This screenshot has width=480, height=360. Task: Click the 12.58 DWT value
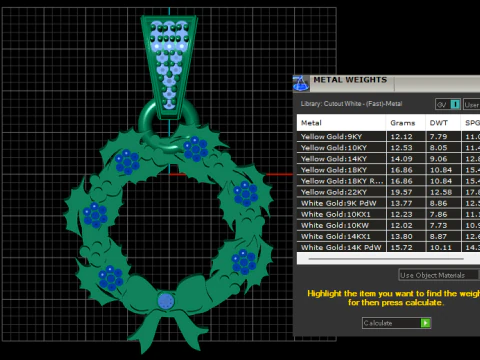(441, 192)
